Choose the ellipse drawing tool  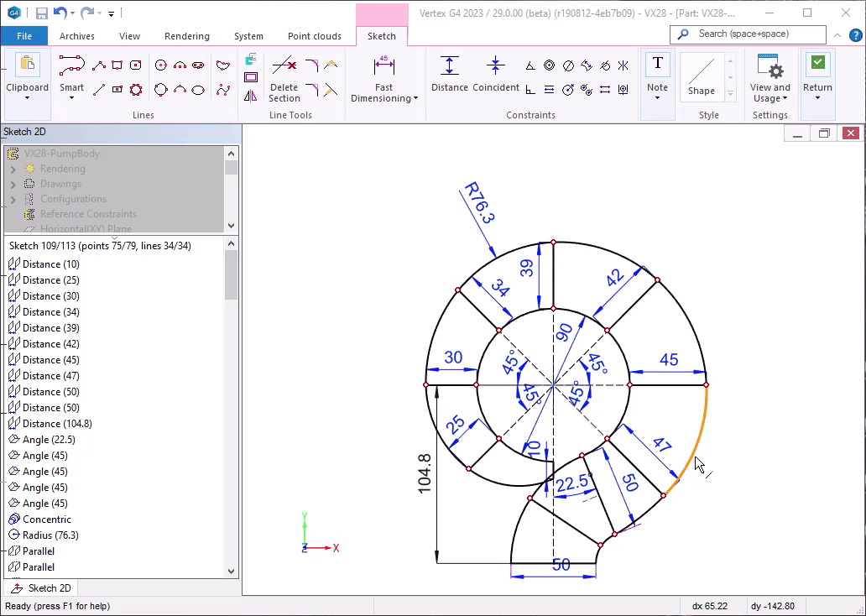point(198,90)
